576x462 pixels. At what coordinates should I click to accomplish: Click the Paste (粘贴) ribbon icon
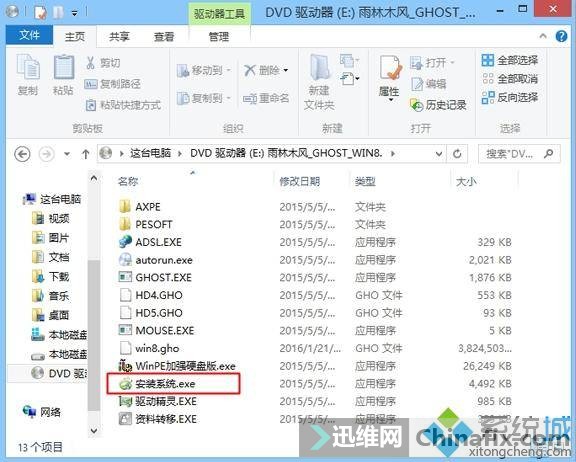click(x=64, y=74)
